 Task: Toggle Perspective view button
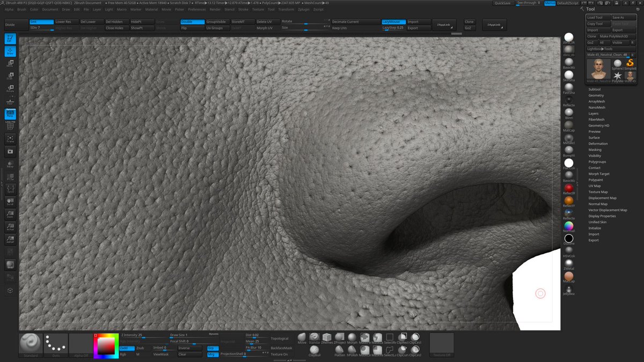click(10, 114)
